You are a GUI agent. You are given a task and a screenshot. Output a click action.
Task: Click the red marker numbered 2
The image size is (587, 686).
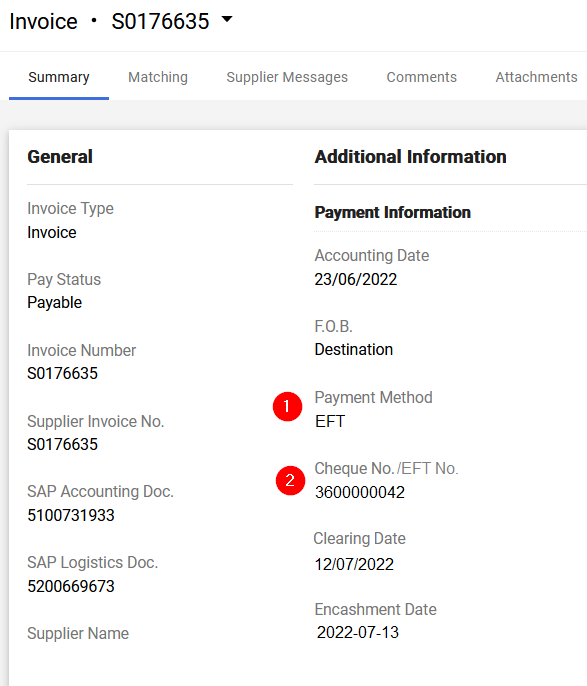(290, 480)
